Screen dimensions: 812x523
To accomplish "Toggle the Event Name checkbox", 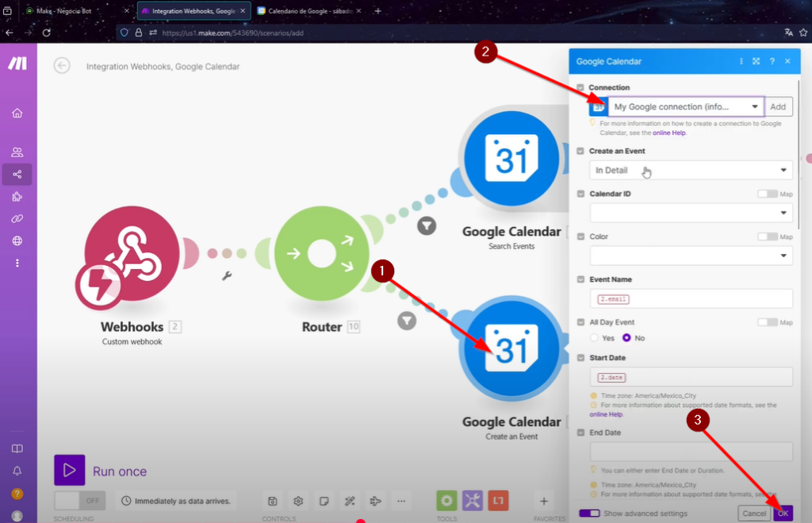I will pos(580,279).
